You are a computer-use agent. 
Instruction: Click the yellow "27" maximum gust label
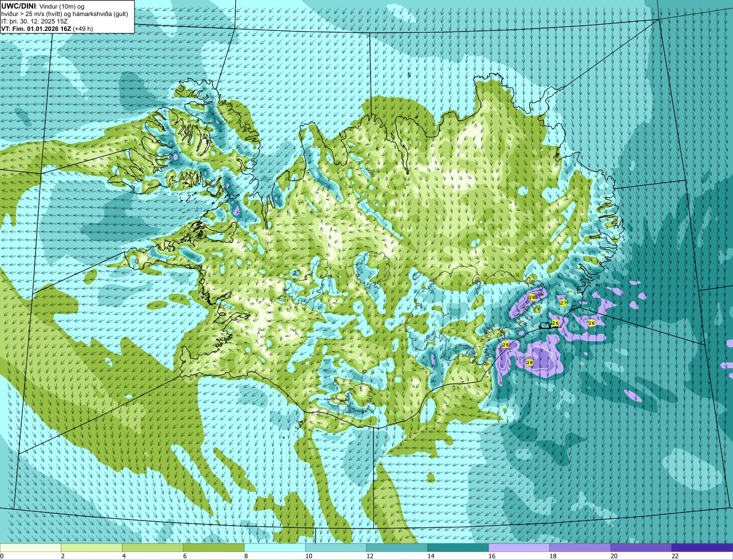pos(563,303)
